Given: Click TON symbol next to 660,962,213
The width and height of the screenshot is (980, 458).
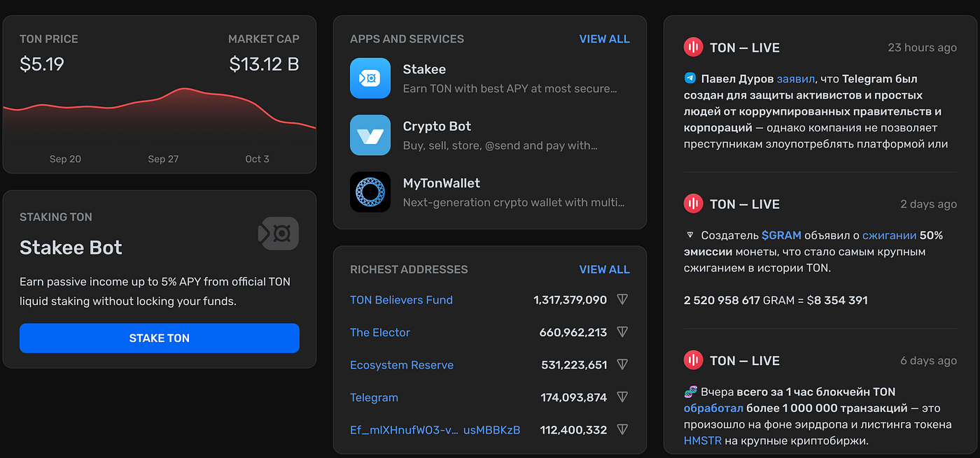Looking at the screenshot, I should point(622,332).
